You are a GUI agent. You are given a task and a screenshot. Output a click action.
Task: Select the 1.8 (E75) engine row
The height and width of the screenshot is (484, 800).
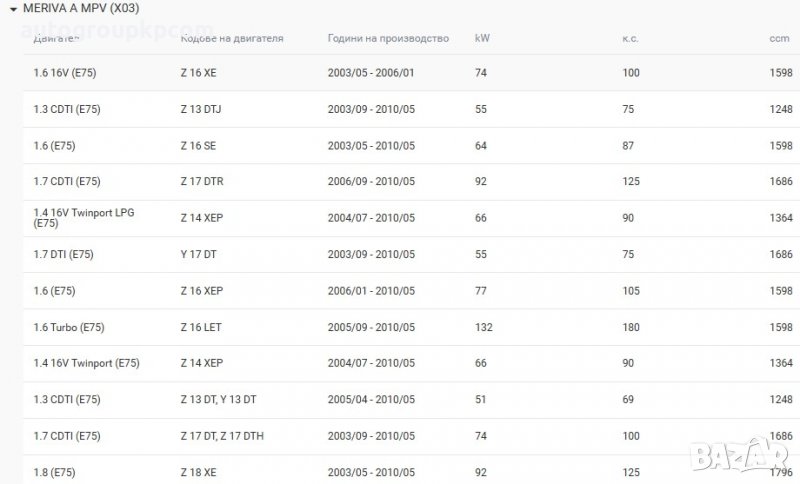55,472
